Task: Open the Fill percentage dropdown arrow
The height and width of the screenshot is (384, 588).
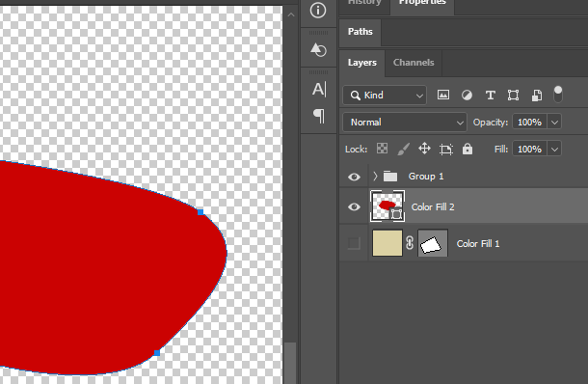Action: pyautogui.click(x=554, y=150)
